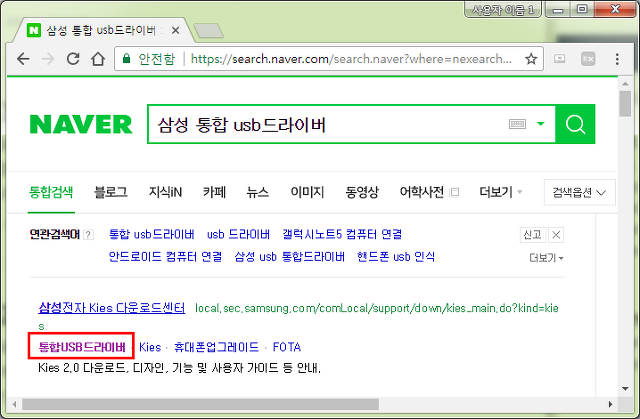Close the 삼성 통합 usb드라이버 tab
This screenshot has width=640, height=419.
[176, 31]
